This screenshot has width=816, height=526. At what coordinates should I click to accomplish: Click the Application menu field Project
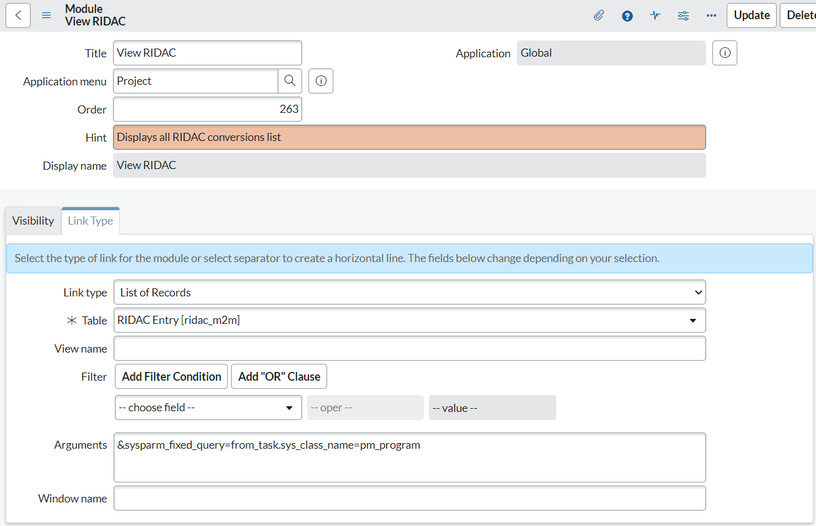pos(196,81)
